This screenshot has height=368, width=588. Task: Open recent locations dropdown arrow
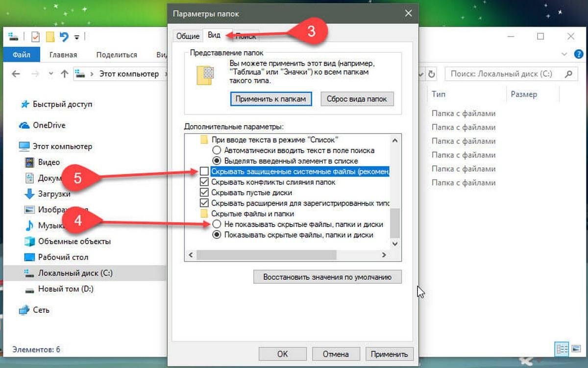[x=50, y=74]
